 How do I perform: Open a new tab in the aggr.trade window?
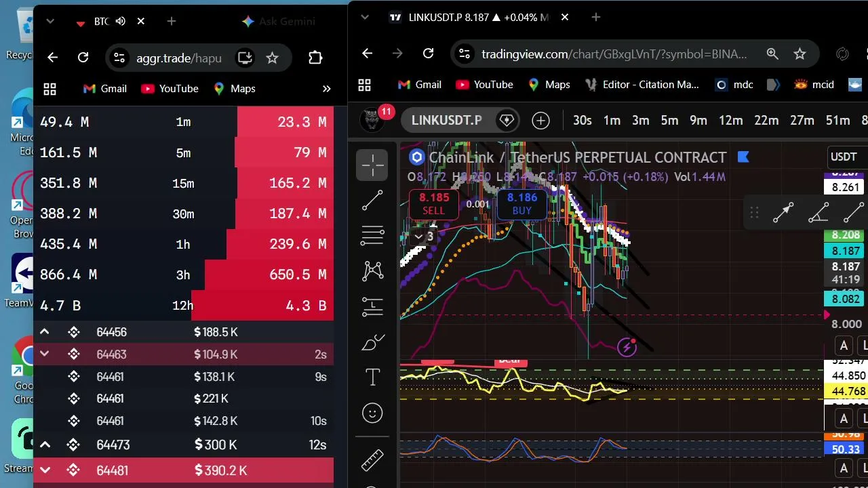[172, 22]
